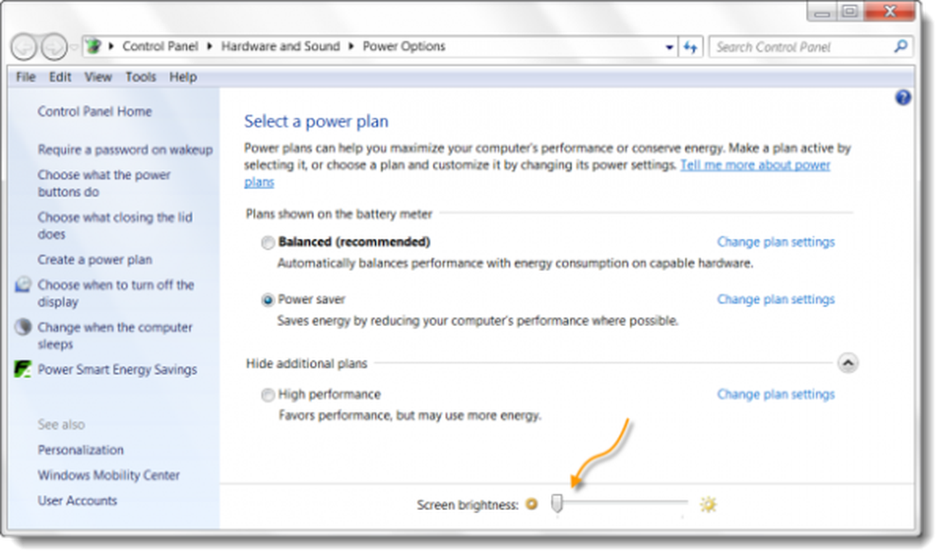The width and height of the screenshot is (945, 560).
Task: Change plan settings for Power saver
Action: tap(776, 299)
